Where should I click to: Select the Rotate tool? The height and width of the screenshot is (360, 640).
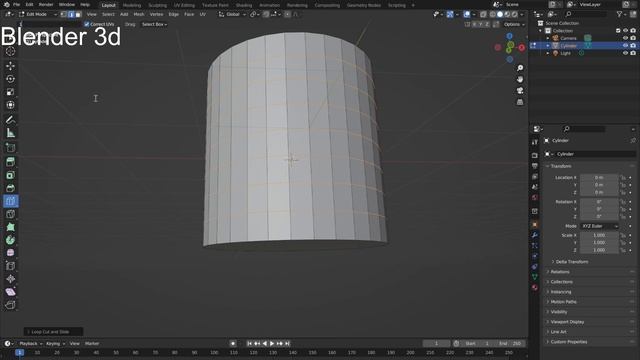(11, 79)
